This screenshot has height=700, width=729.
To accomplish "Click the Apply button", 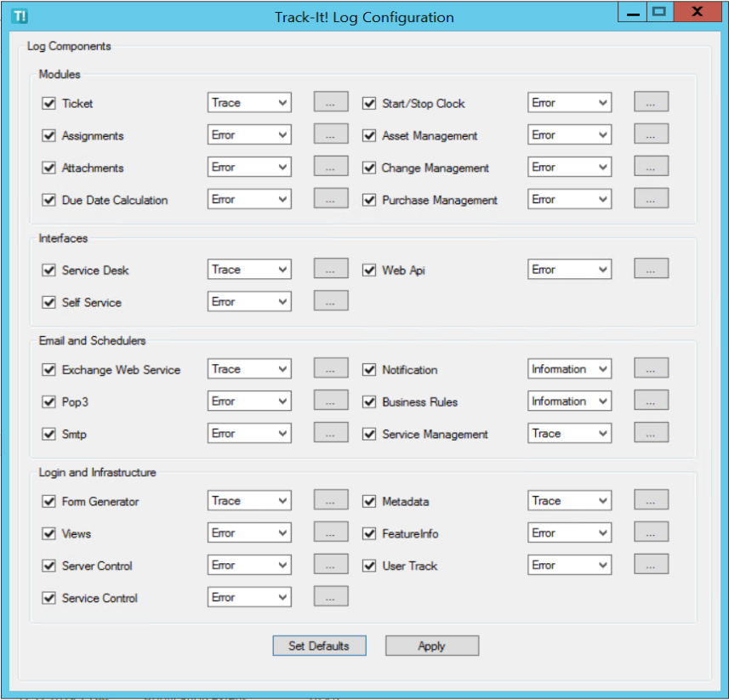I will pyautogui.click(x=432, y=646).
